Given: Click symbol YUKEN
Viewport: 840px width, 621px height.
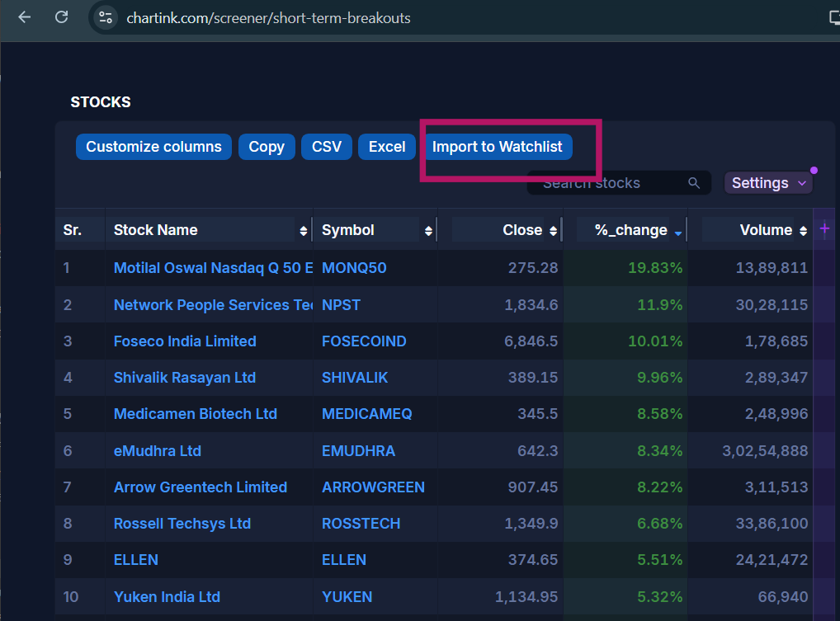Looking at the screenshot, I should [x=347, y=597].
